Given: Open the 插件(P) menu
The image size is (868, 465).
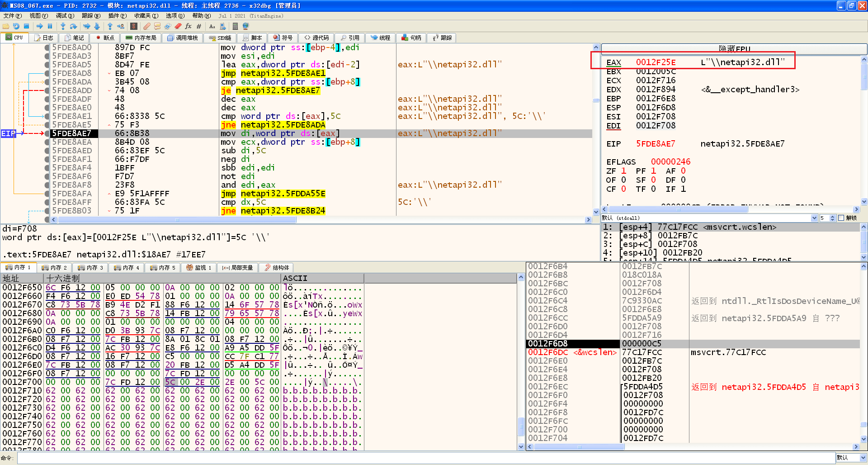Looking at the screenshot, I should click(x=117, y=16).
